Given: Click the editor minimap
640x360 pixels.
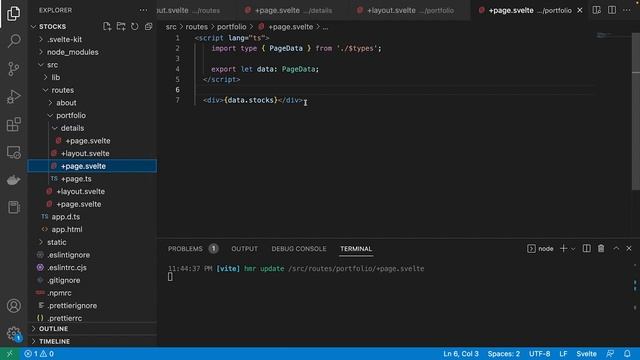Looking at the screenshot, I should pyautogui.click(x=612, y=36).
